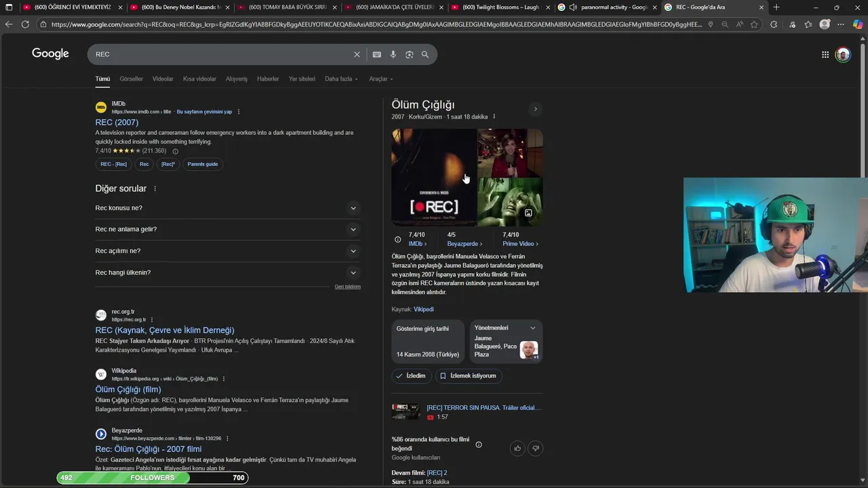
Task: Start voice search with the microphone
Action: coord(393,54)
